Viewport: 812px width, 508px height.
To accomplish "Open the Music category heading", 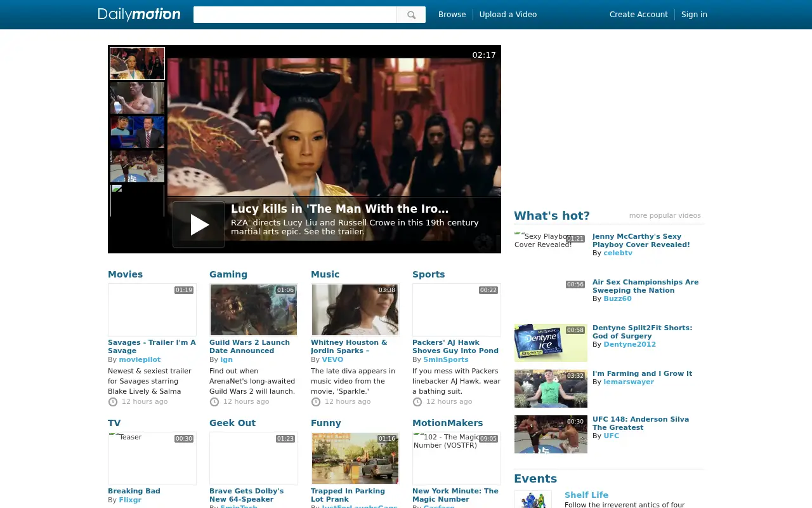I will tap(325, 274).
